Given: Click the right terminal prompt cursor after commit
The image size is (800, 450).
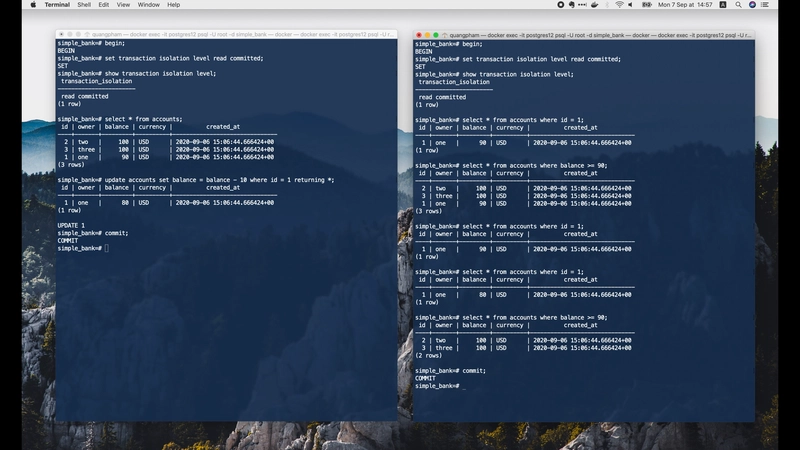Looking at the screenshot, I should (x=464, y=386).
